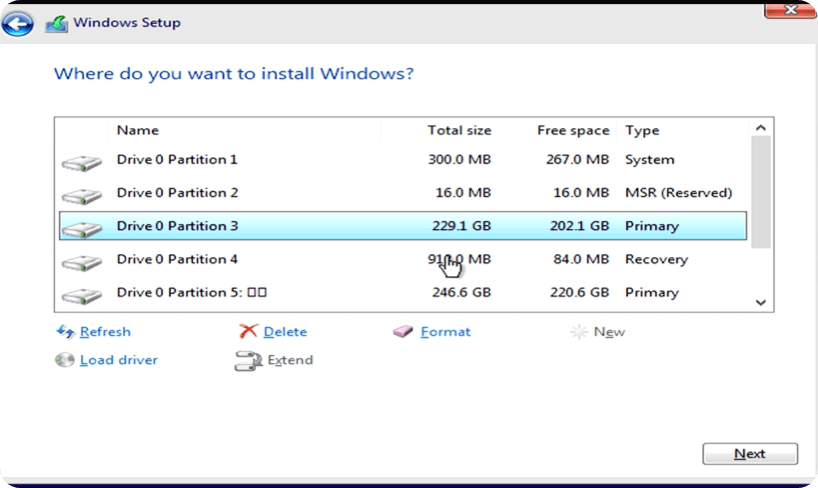Click the New partition star icon
This screenshot has height=488, width=818.
click(578, 332)
